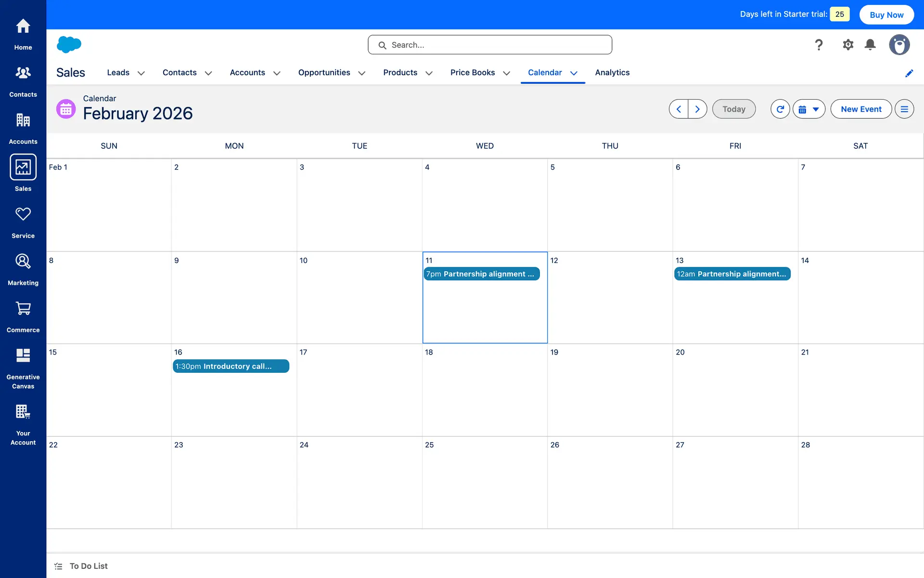Open the setup gear icon
The image size is (924, 578).
click(x=847, y=45)
